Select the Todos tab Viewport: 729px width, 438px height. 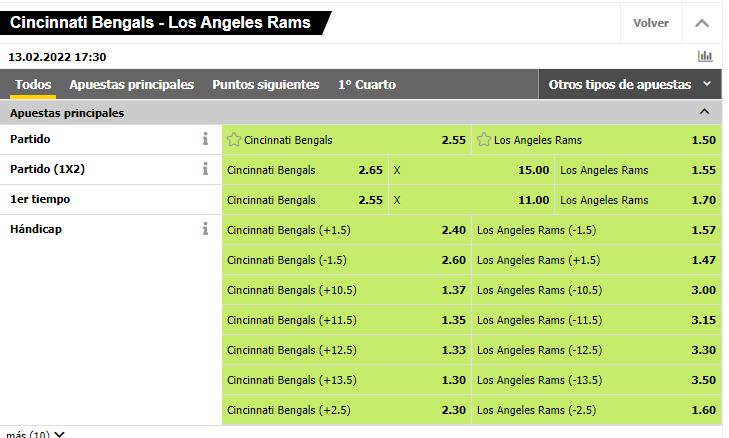click(33, 85)
